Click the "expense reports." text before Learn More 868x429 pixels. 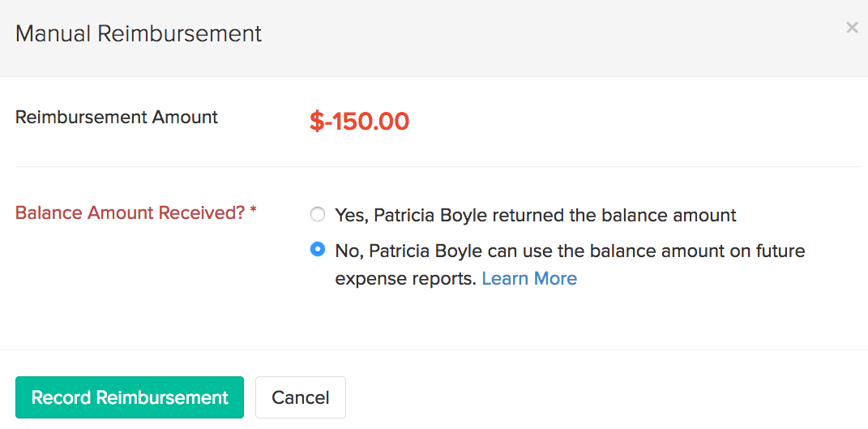(x=405, y=279)
